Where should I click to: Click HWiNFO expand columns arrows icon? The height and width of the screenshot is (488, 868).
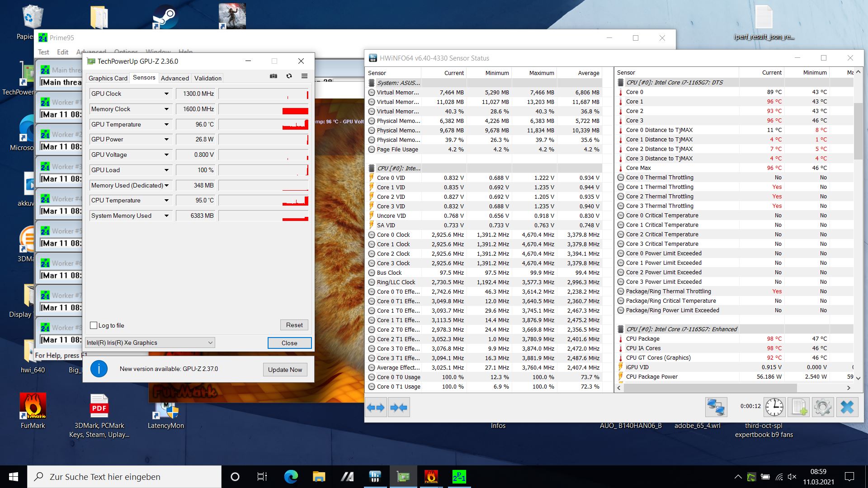(x=376, y=408)
